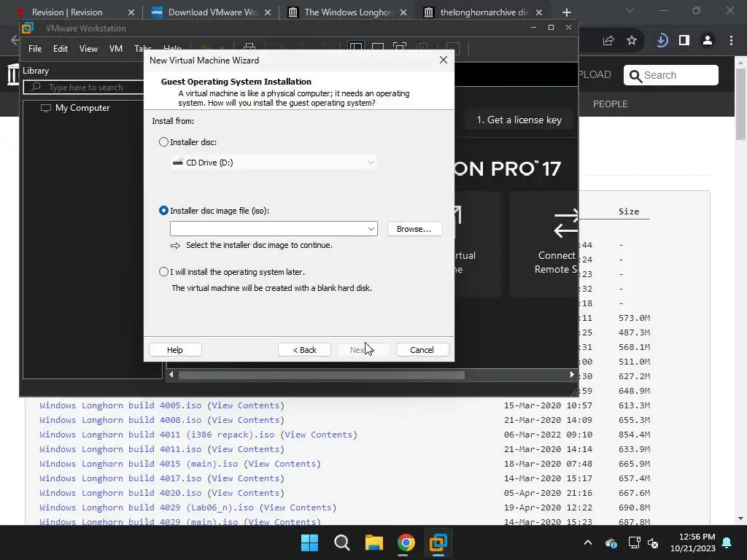Switch to The Windows Longhorn browser tab

(348, 12)
